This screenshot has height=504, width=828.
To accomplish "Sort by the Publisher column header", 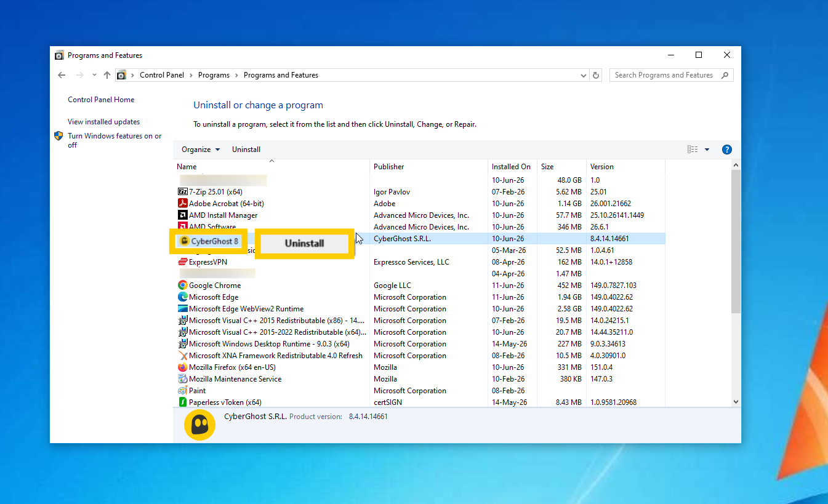I will (429, 167).
